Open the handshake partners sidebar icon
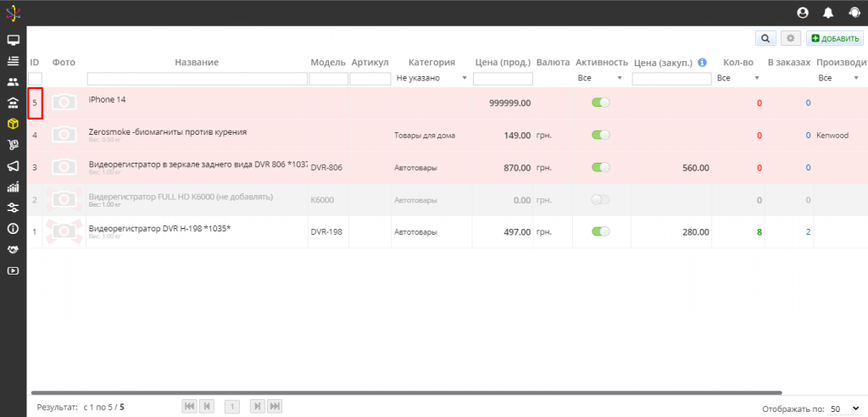The height and width of the screenshot is (417, 868). click(14, 250)
